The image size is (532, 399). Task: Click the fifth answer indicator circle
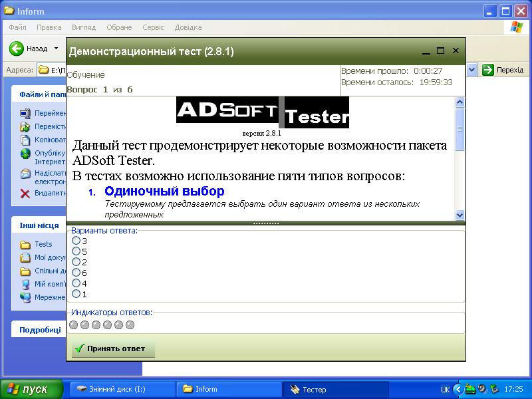pos(118,325)
